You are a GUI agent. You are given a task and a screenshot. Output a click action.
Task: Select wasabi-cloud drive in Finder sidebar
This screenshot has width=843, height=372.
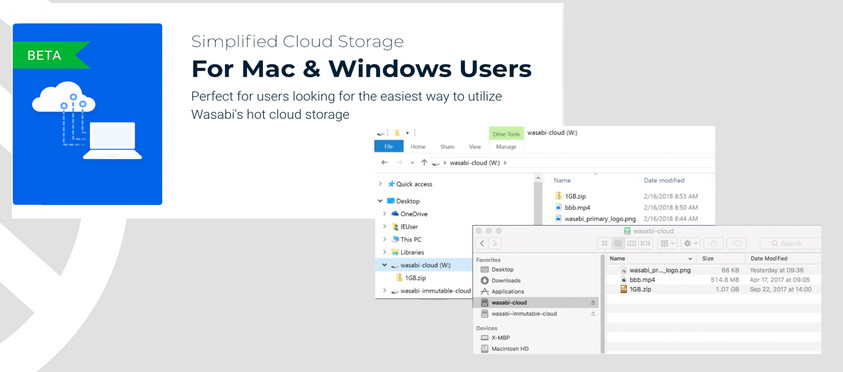click(509, 303)
